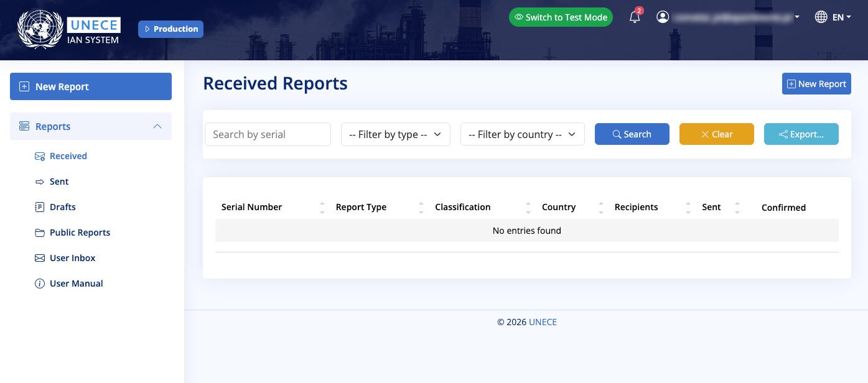Open the Filter by type dropdown
The image size is (868, 383).
coord(396,134)
